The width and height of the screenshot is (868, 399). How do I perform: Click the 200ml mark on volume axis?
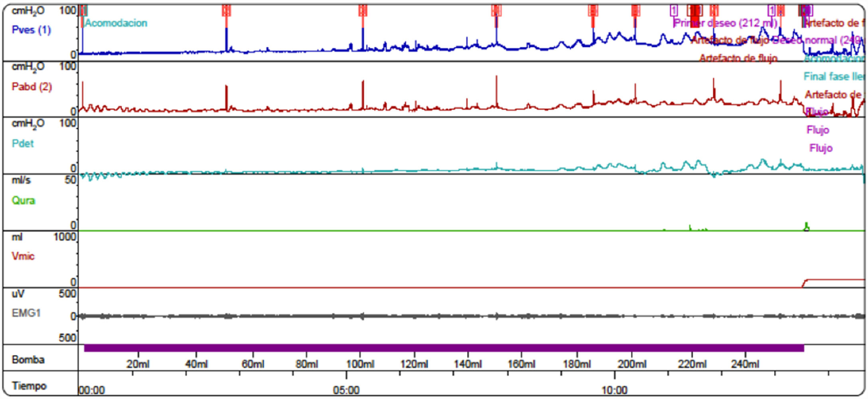(x=632, y=364)
